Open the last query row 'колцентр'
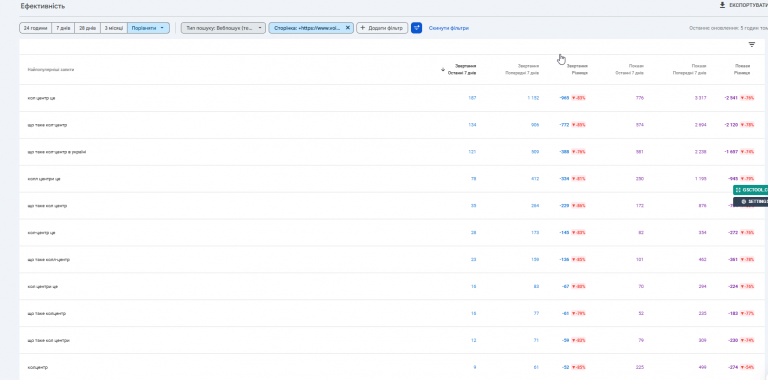768x380 pixels. pos(391,367)
